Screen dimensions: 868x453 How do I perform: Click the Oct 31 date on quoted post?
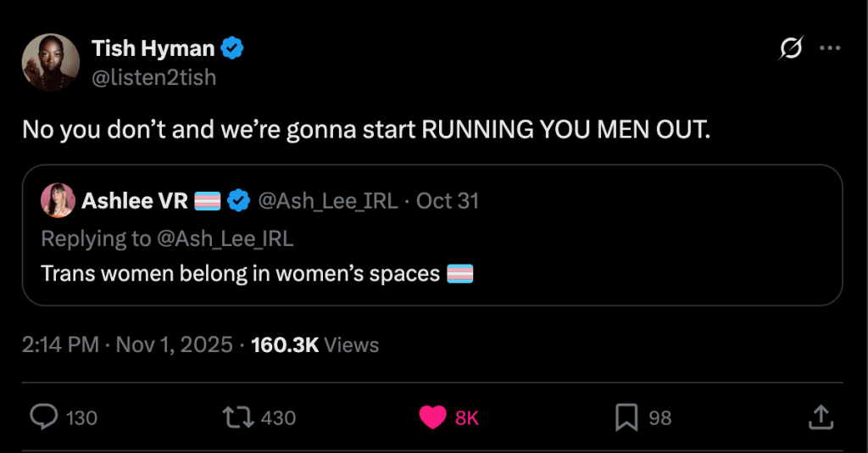click(x=448, y=201)
